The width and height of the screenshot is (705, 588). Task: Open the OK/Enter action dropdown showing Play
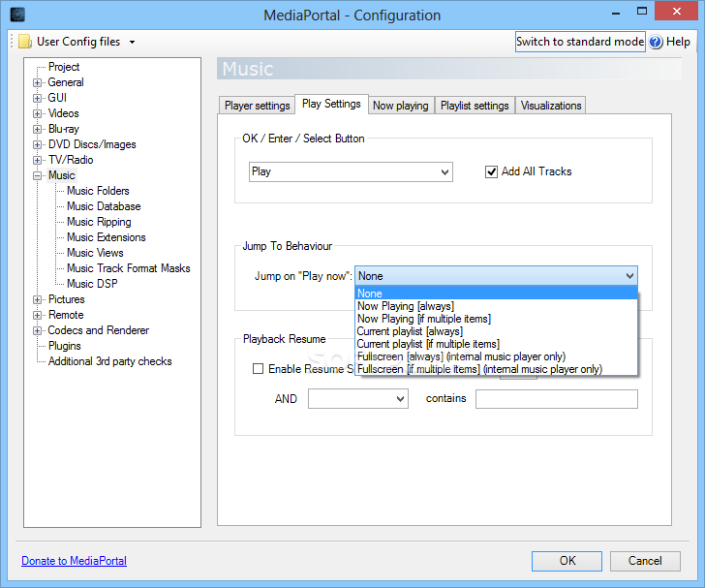(351, 171)
